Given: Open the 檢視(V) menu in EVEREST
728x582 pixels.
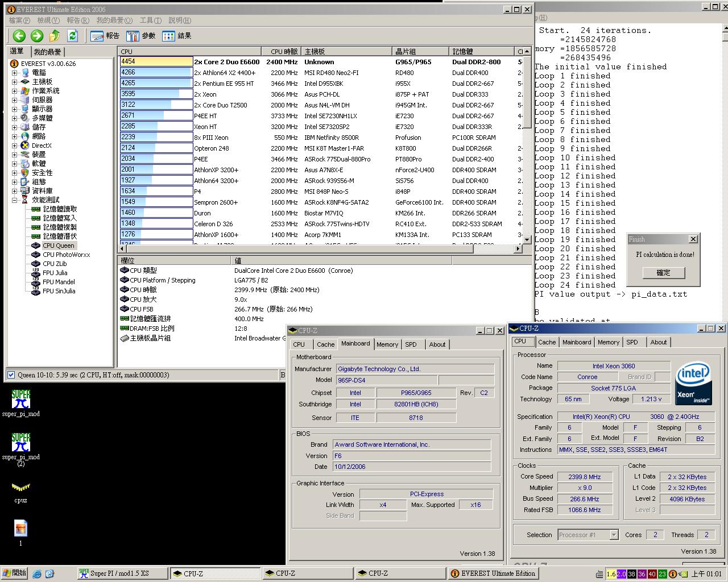Looking at the screenshot, I should click(x=48, y=20).
